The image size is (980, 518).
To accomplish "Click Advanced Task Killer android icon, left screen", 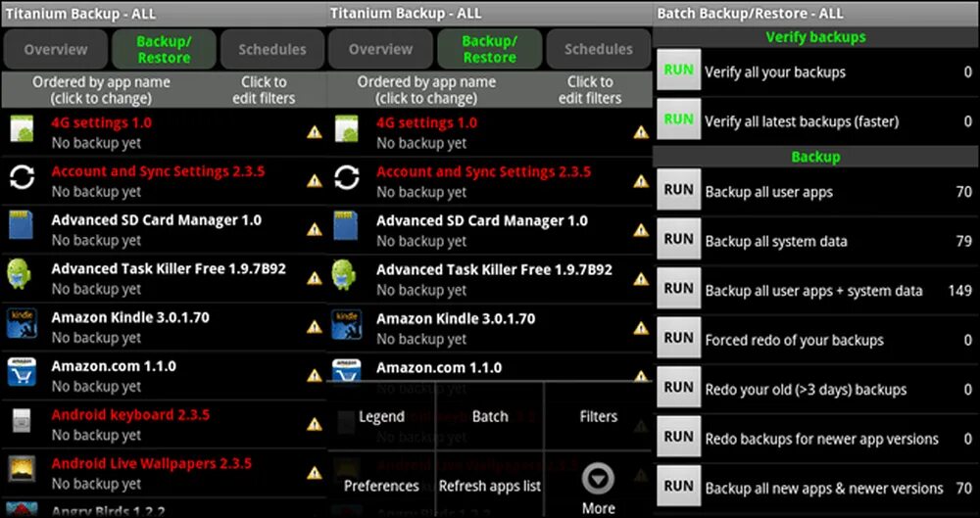I will pos(19,275).
